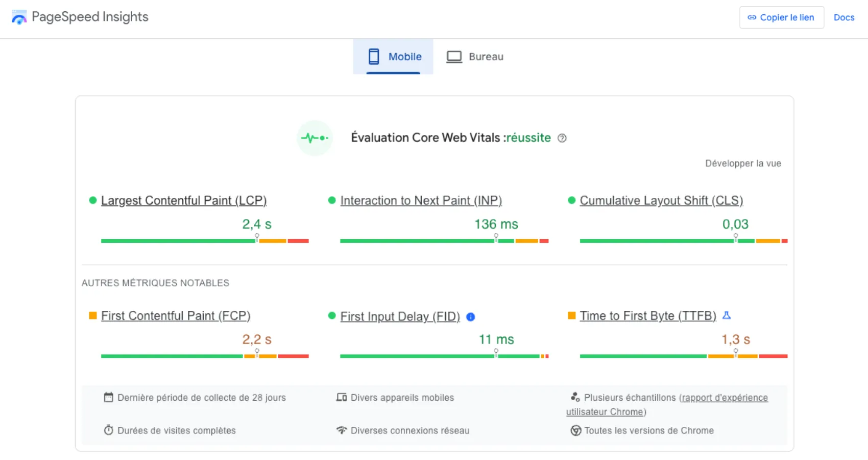Switch to the Bureau tab
The height and width of the screenshot is (460, 868).
474,56
